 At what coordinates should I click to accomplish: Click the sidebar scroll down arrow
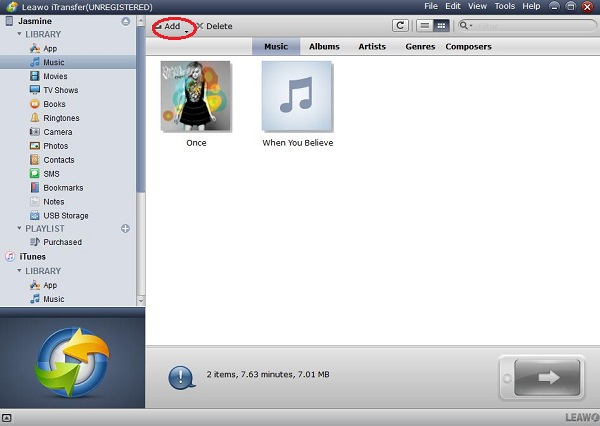pos(141,301)
